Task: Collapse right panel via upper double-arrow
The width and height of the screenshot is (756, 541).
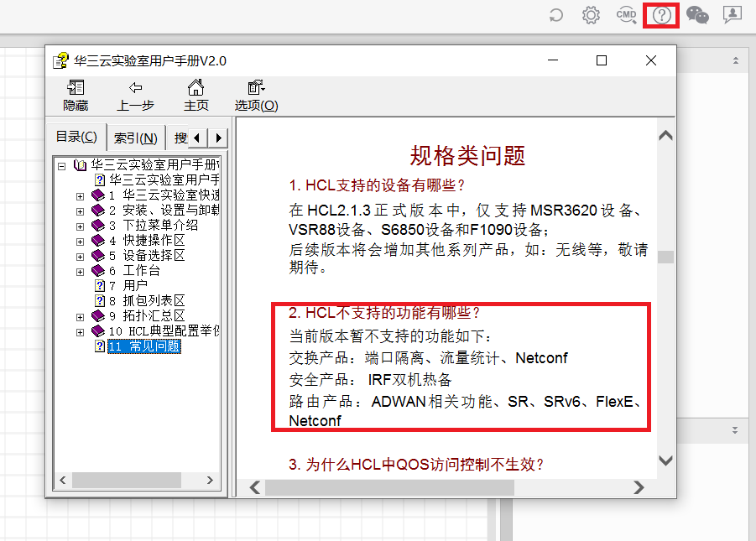Action: (x=735, y=60)
